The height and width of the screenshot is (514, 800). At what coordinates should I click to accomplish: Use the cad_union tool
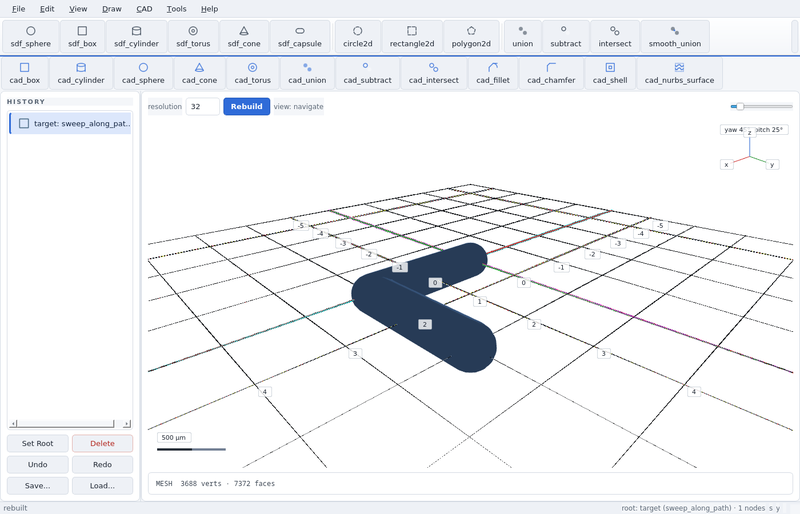click(307, 74)
